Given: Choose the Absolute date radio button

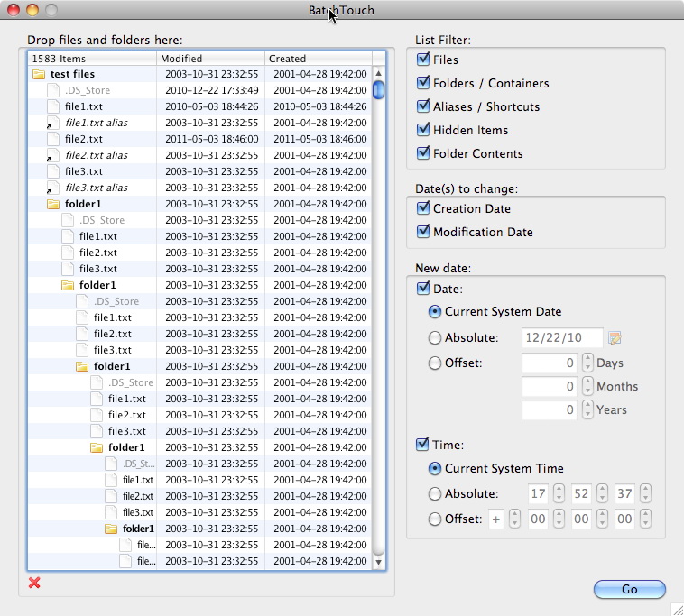Looking at the screenshot, I should pyautogui.click(x=434, y=337).
